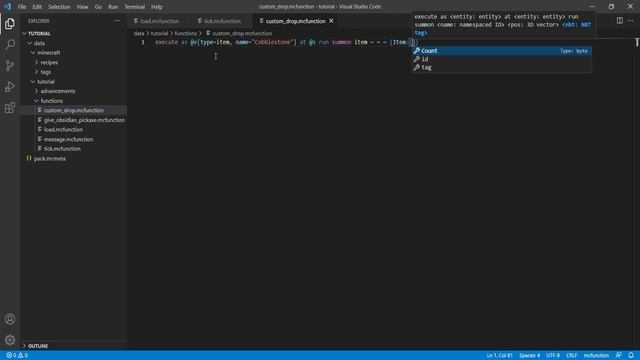Open custom_drop.mcfunction in Explorer tree

(73, 110)
